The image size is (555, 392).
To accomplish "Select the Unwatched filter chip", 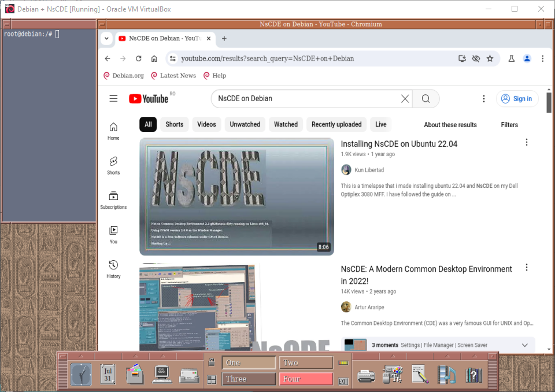I will 245,124.
